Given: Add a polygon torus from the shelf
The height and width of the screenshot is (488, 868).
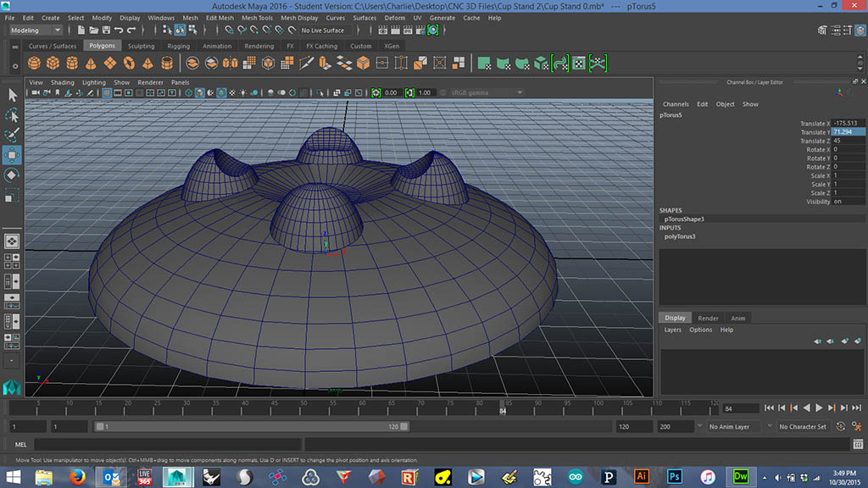Looking at the screenshot, I should pos(129,64).
